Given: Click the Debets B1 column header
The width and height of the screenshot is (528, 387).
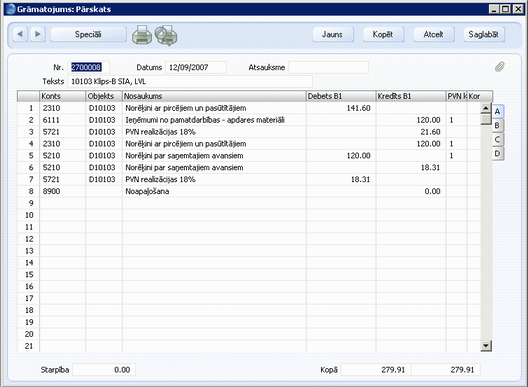Looking at the screenshot, I should click(341, 96).
